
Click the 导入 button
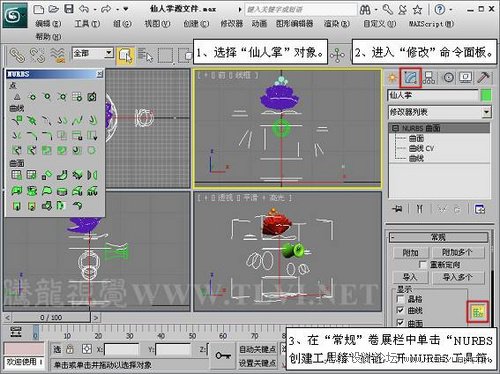click(410, 277)
